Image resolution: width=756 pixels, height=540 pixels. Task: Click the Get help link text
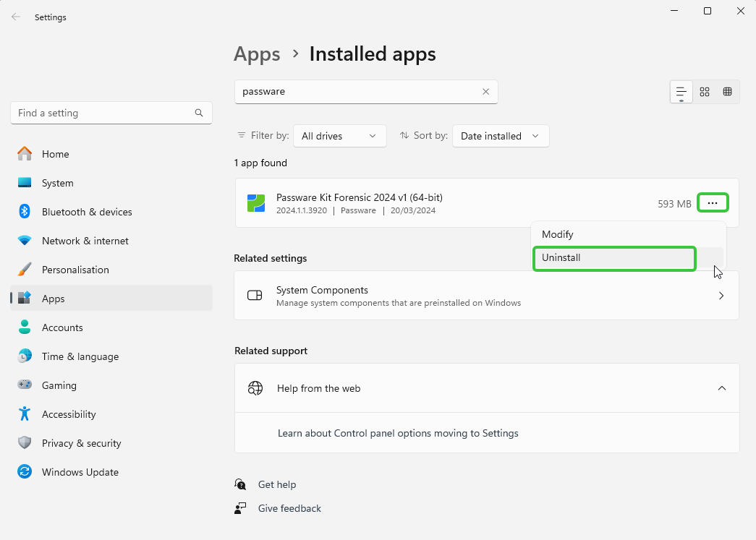click(277, 484)
